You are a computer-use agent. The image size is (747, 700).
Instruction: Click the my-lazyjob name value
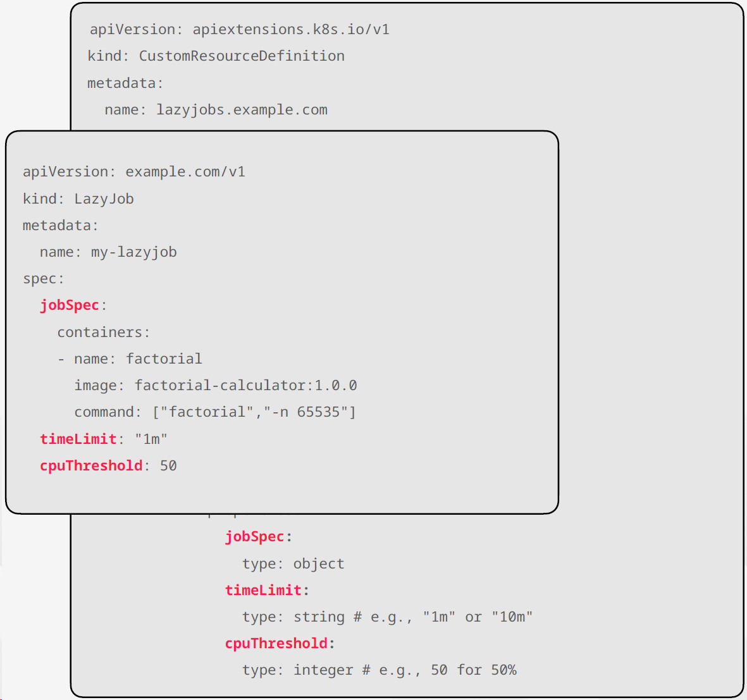tap(133, 252)
